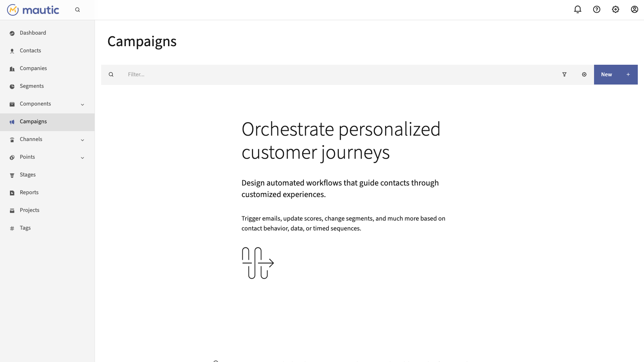644x362 pixels.
Task: Expand the Channels menu chevron
Action: tap(83, 140)
